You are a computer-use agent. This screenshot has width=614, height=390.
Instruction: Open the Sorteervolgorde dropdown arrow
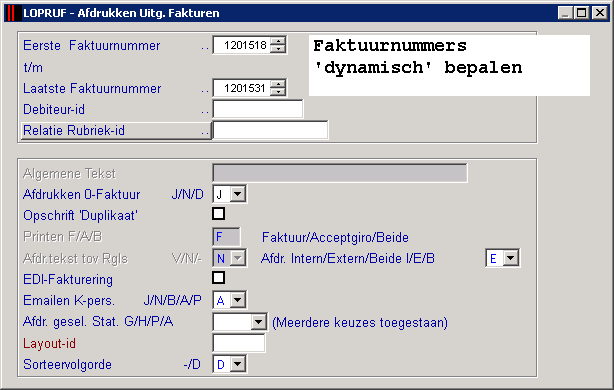[238, 364]
